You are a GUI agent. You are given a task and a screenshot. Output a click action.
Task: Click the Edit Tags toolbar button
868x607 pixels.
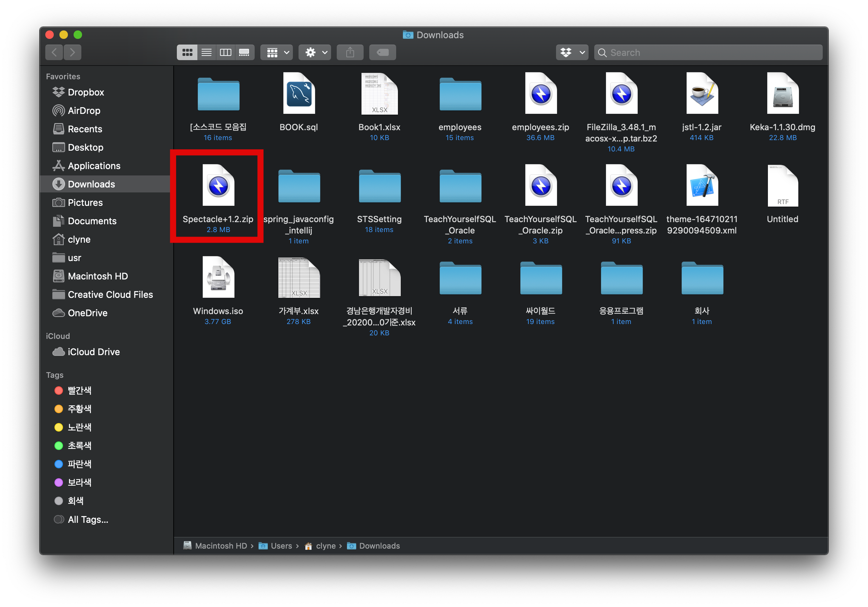(383, 53)
